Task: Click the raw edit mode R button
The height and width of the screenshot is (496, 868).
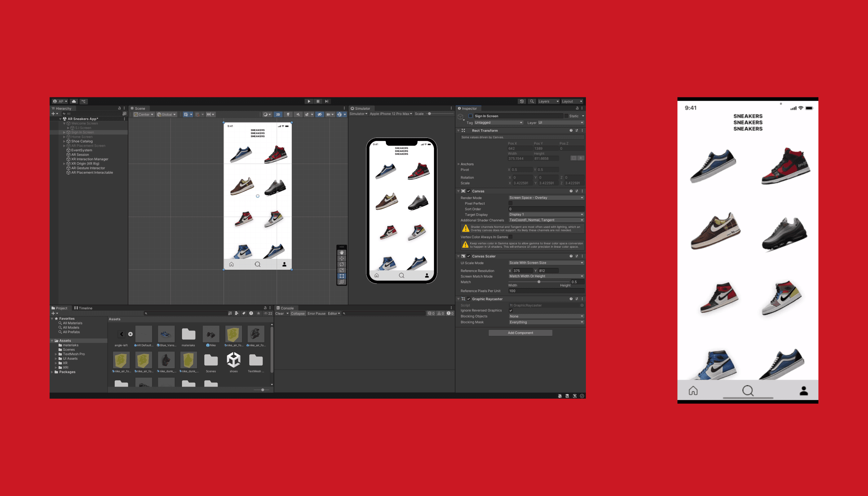Action: pyautogui.click(x=581, y=158)
